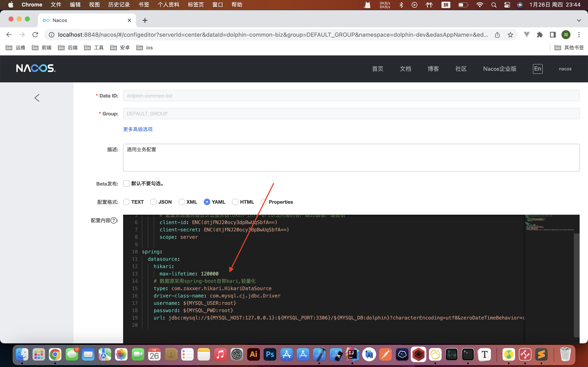Reload the Nacos page
588x367 pixels.
[x=35, y=35]
